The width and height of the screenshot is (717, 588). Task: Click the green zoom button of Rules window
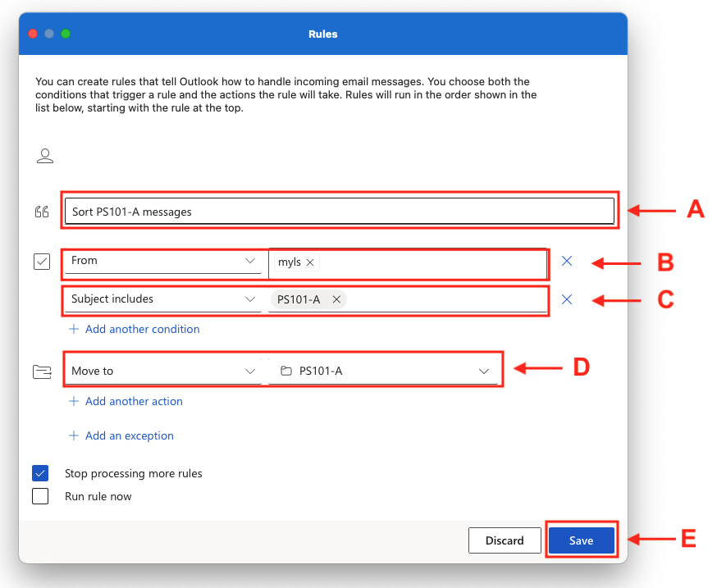pyautogui.click(x=66, y=34)
